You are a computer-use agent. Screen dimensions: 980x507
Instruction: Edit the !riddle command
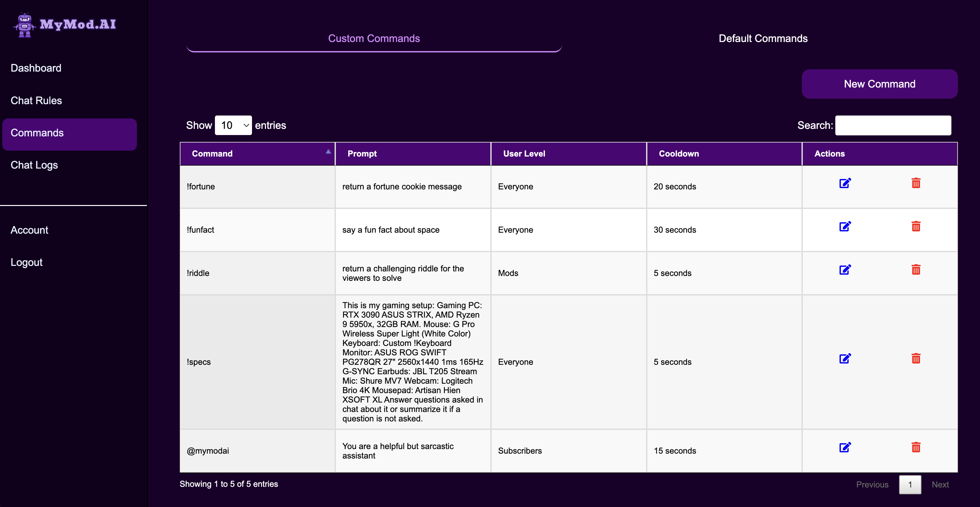click(x=845, y=270)
